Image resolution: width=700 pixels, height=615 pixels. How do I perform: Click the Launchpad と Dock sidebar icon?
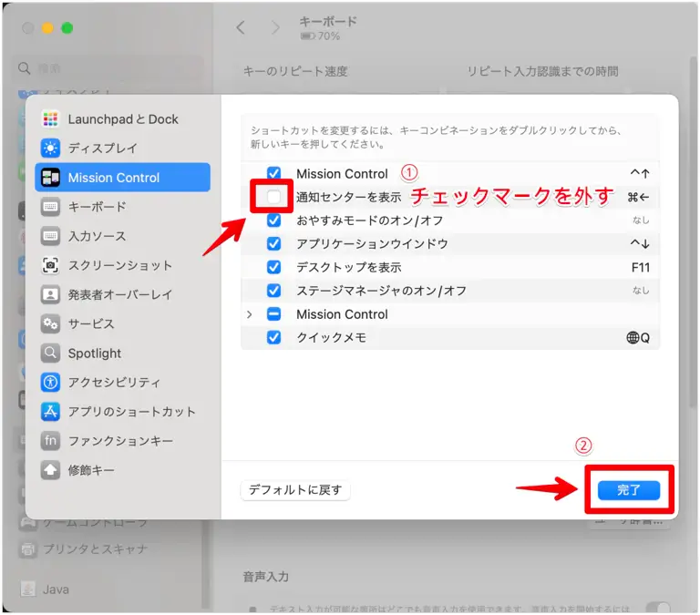pyautogui.click(x=51, y=119)
